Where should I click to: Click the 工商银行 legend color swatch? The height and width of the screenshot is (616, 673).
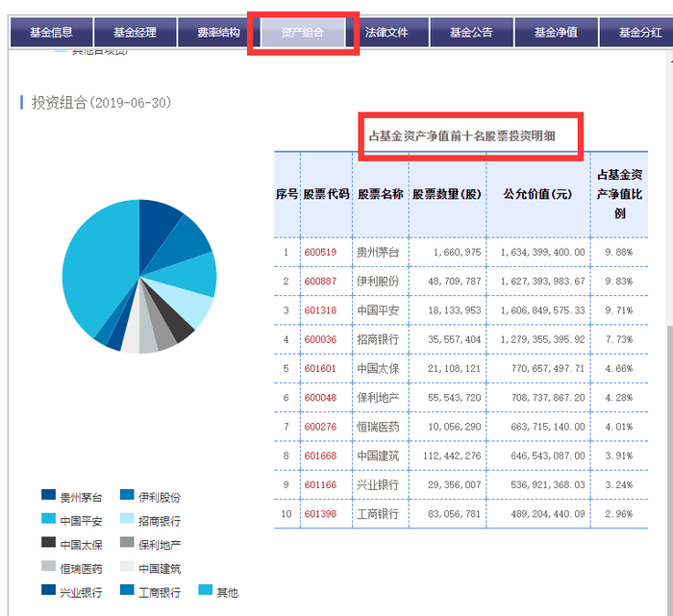(127, 590)
